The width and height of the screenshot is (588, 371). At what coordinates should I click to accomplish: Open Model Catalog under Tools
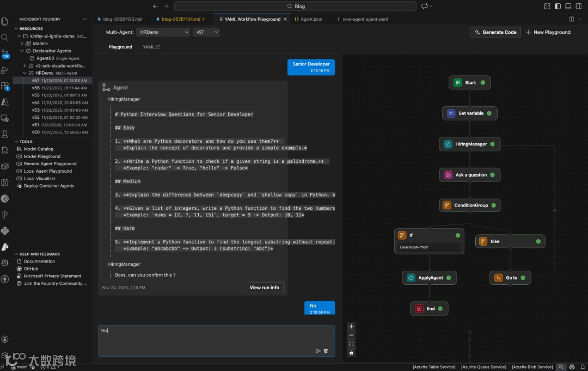(x=38, y=149)
